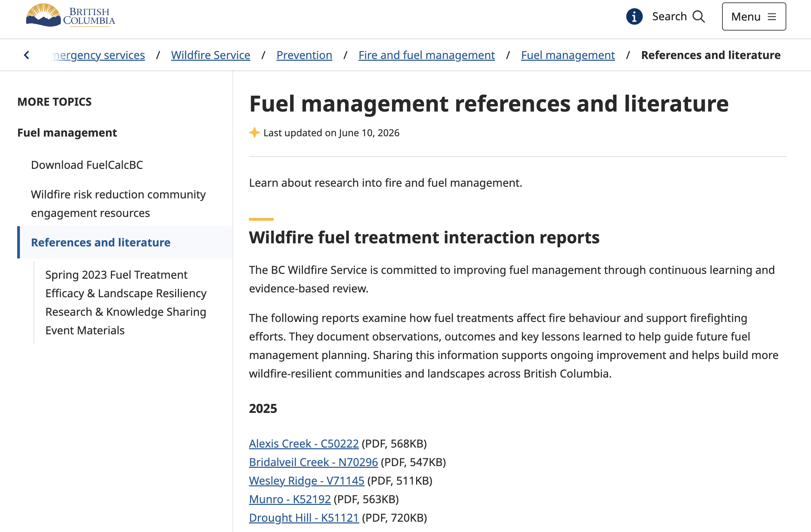This screenshot has height=532, width=811.
Task: Open Spring 2023 Fuel Treatment event materials
Action: pos(126,302)
